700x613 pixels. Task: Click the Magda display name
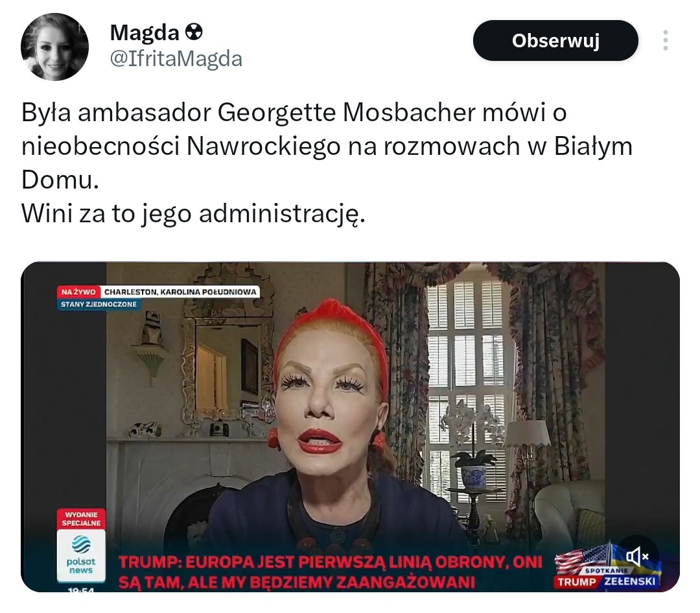(144, 33)
